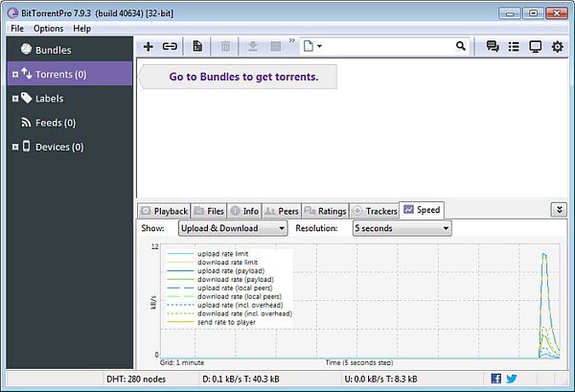Open Preferences via the gear icon
Viewport: 575px width, 392px height.
[558, 47]
